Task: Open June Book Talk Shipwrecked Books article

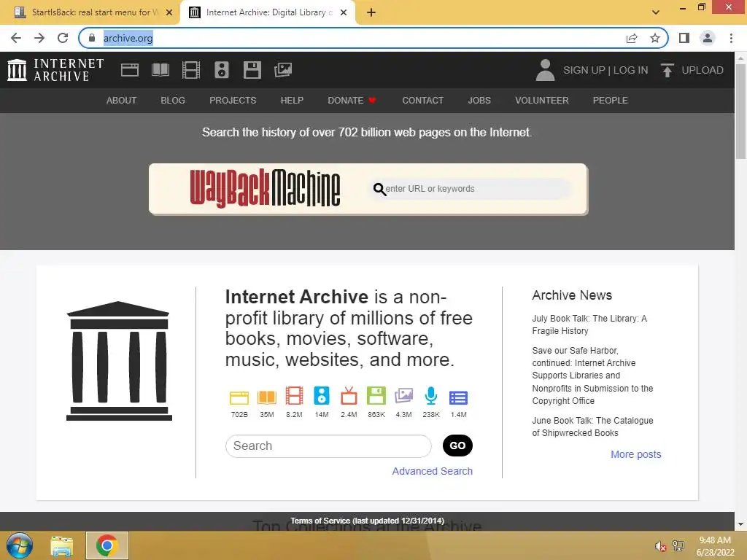Action: 592,427
